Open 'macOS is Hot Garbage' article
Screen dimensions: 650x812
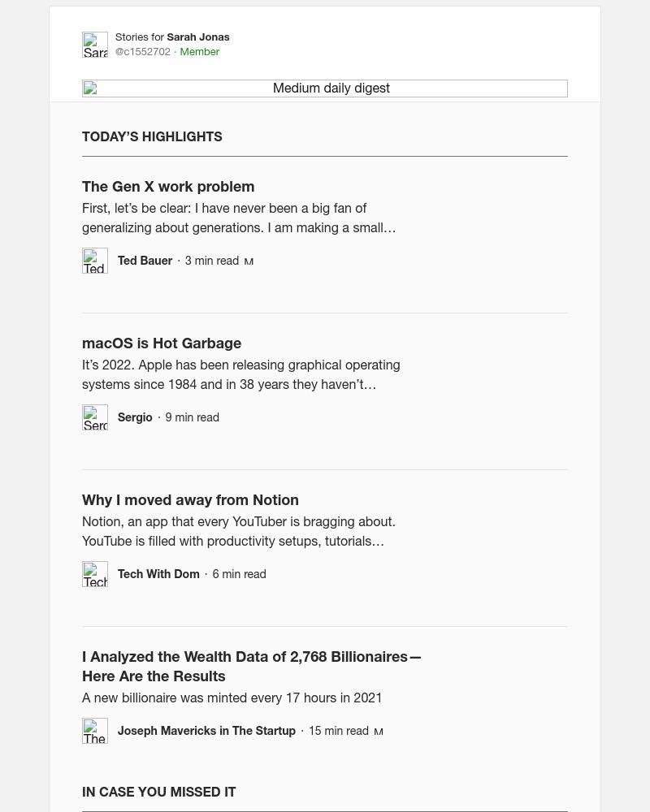point(161,343)
